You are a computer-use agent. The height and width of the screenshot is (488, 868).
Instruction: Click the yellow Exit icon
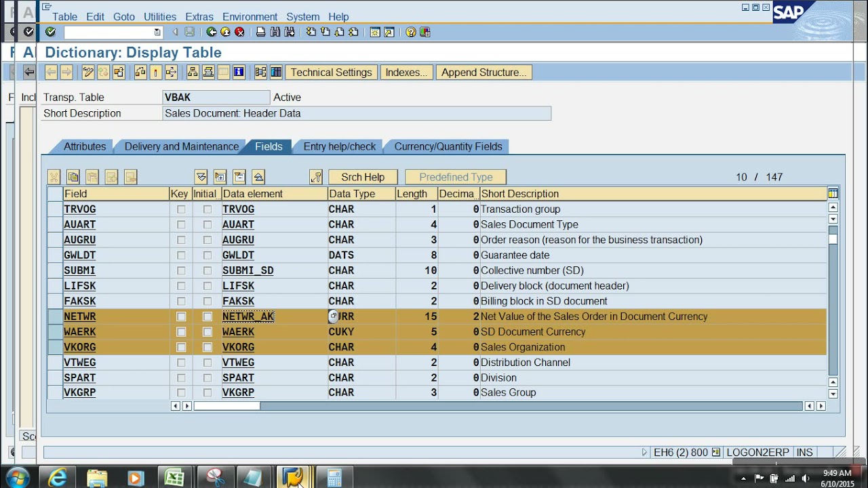point(225,32)
